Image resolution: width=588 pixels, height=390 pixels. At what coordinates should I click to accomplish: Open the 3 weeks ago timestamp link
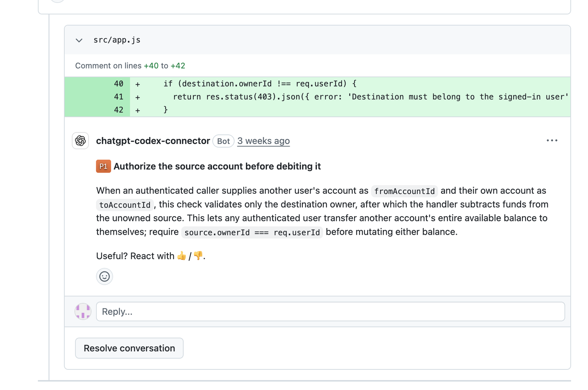coord(263,141)
